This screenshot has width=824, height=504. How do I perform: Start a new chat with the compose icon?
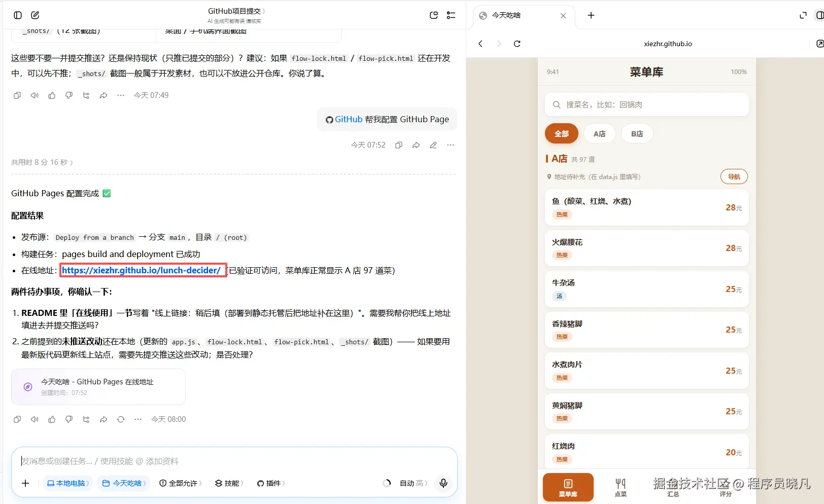[x=35, y=15]
